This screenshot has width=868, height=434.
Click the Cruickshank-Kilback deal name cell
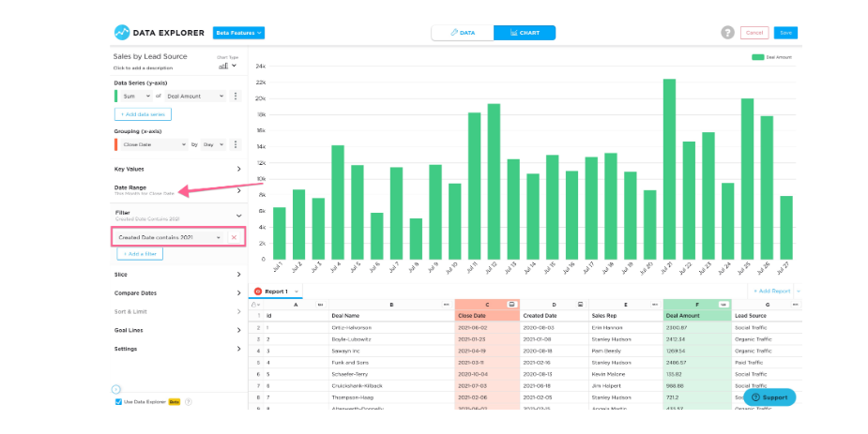point(392,386)
